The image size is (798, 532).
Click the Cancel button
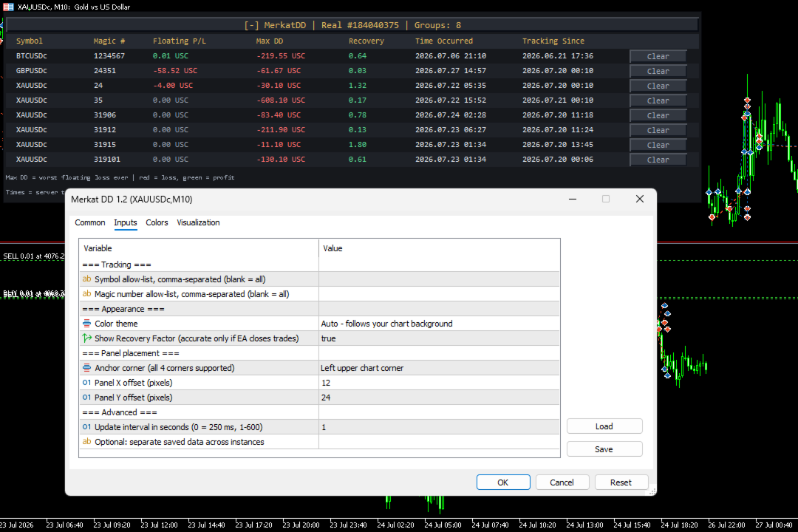562,482
